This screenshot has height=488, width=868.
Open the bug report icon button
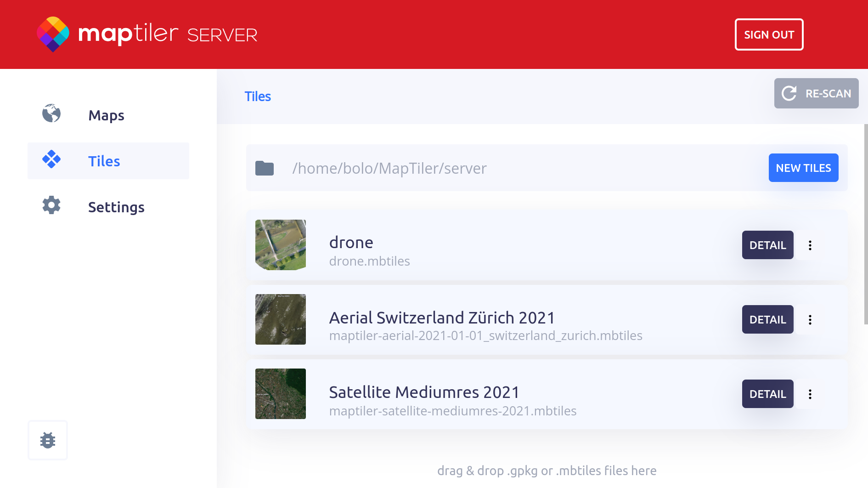(48, 440)
